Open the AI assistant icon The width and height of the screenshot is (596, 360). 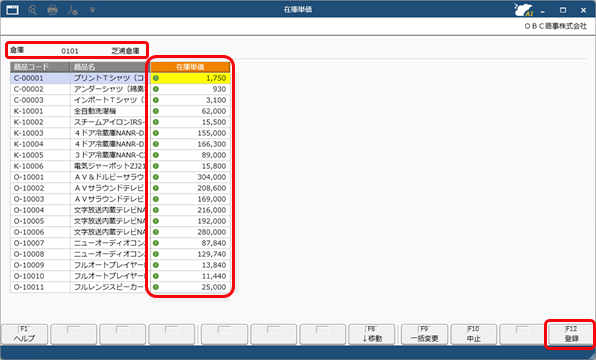523,10
